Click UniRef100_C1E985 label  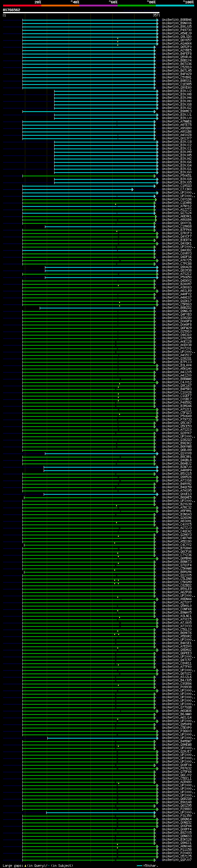(177, 84)
